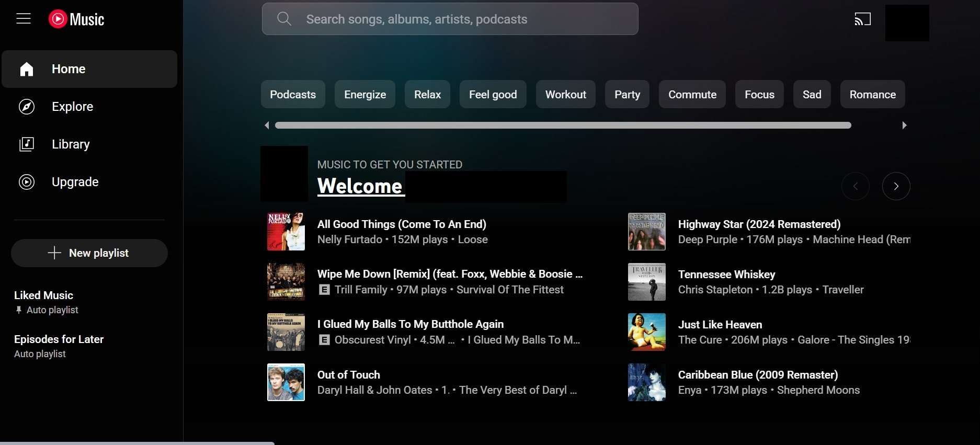The width and height of the screenshot is (980, 445).
Task: Select the Energize chip
Action: coord(365,94)
